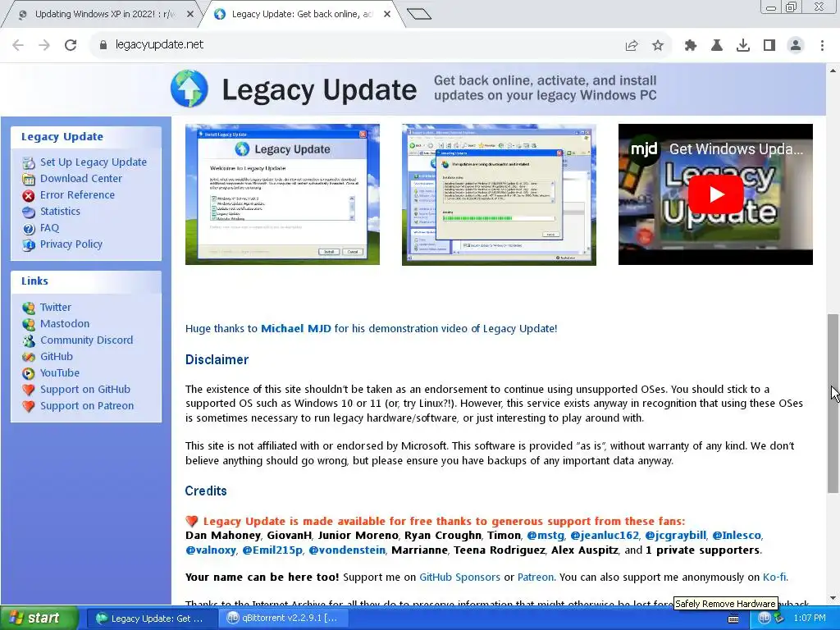840x630 pixels.
Task: Click the page vertical scrollbar thumb
Action: [x=833, y=403]
